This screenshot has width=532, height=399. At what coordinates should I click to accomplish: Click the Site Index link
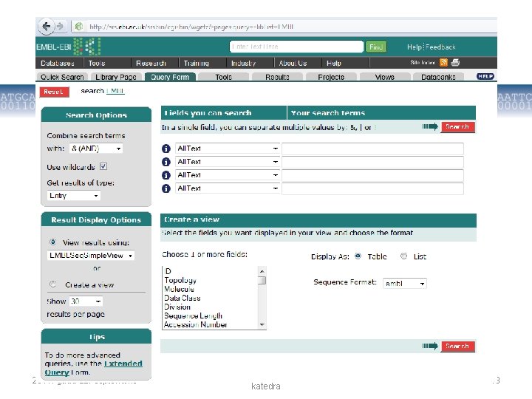[x=423, y=62]
